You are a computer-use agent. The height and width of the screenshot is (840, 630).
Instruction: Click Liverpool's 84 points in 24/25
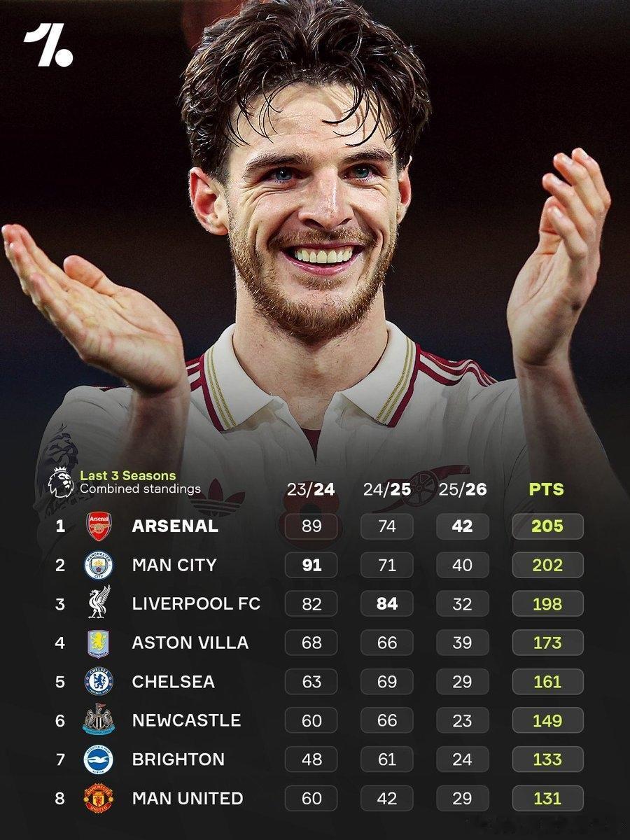click(x=387, y=603)
